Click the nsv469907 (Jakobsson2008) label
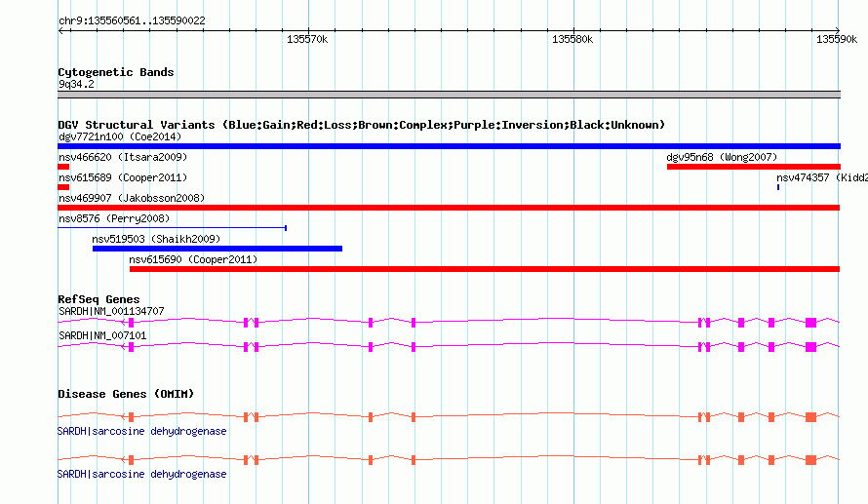This screenshot has height=504, width=868. 132,198
